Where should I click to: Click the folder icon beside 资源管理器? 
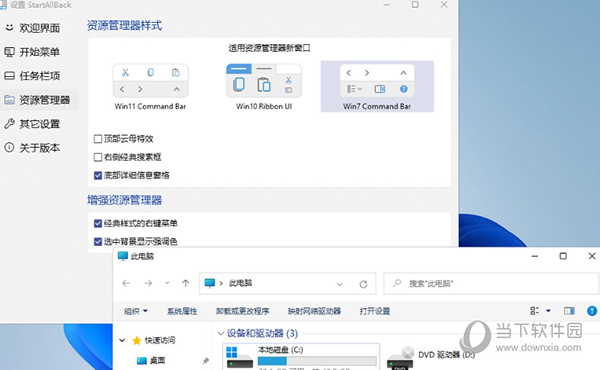[x=10, y=100]
